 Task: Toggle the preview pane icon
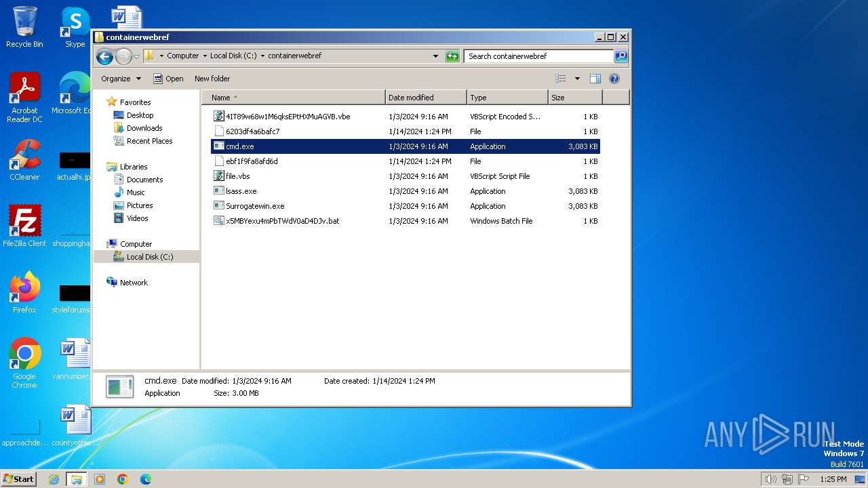pos(595,79)
